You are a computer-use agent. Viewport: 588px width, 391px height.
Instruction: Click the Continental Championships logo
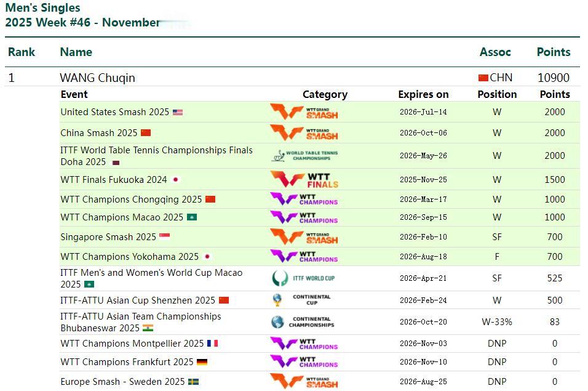click(303, 321)
